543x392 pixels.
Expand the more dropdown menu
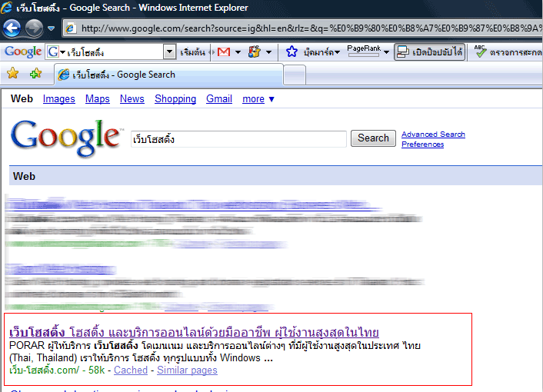click(258, 99)
